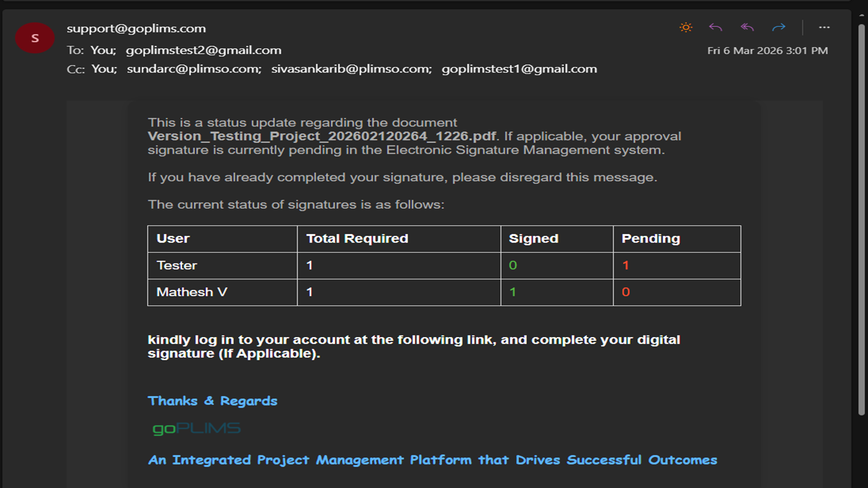Select recipient goplimstest2@gmail.com in To line
This screenshot has width=868, height=488.
pos(203,50)
